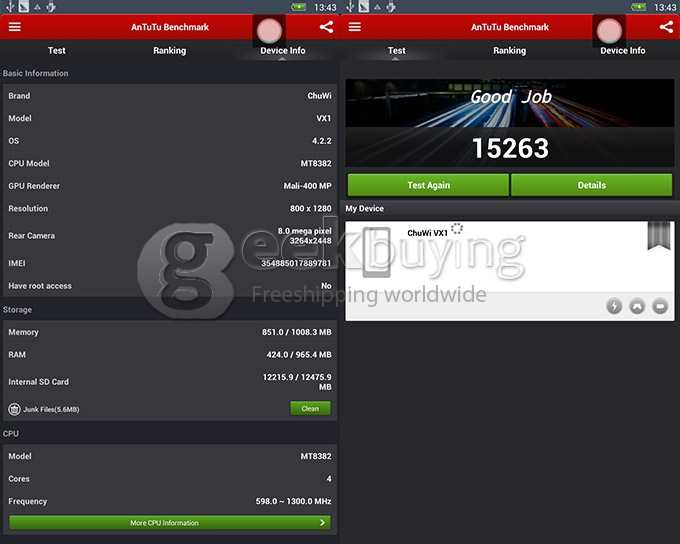Screen dimensions: 680x544
Task: Select Device Info tab on left screen
Action: tap(283, 51)
